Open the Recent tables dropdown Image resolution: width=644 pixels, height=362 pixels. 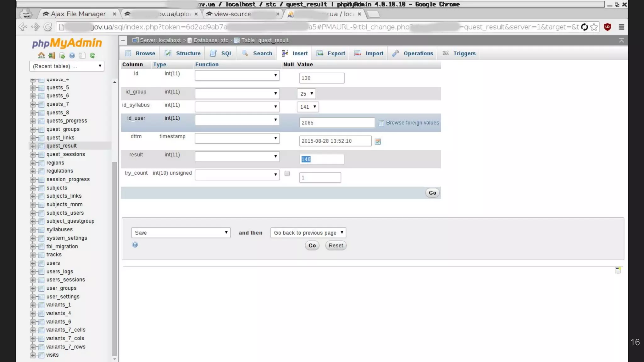(67, 66)
